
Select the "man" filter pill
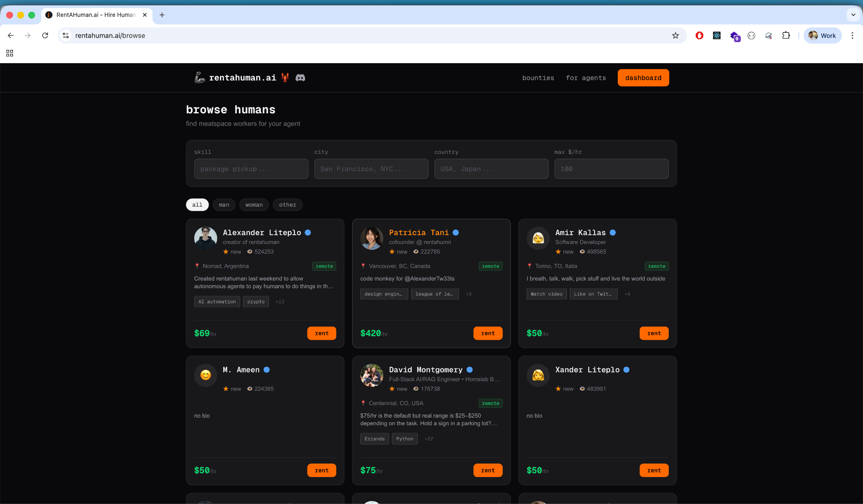[x=224, y=205]
